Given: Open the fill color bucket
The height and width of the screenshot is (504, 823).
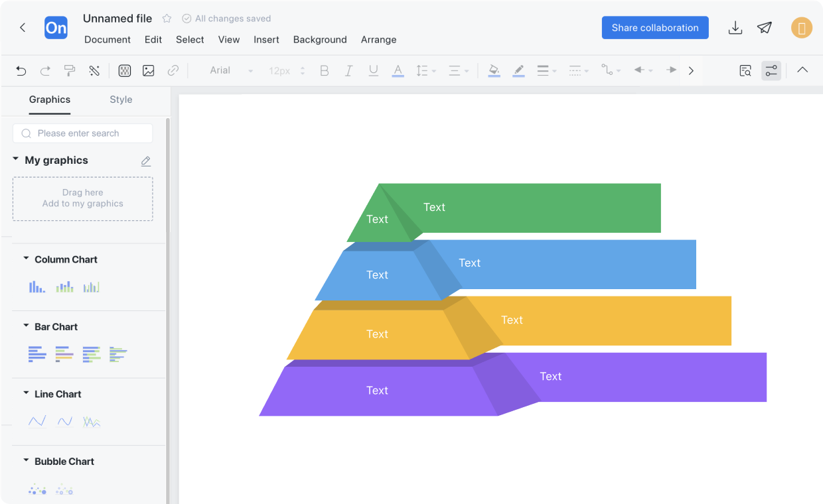Looking at the screenshot, I should (x=494, y=70).
